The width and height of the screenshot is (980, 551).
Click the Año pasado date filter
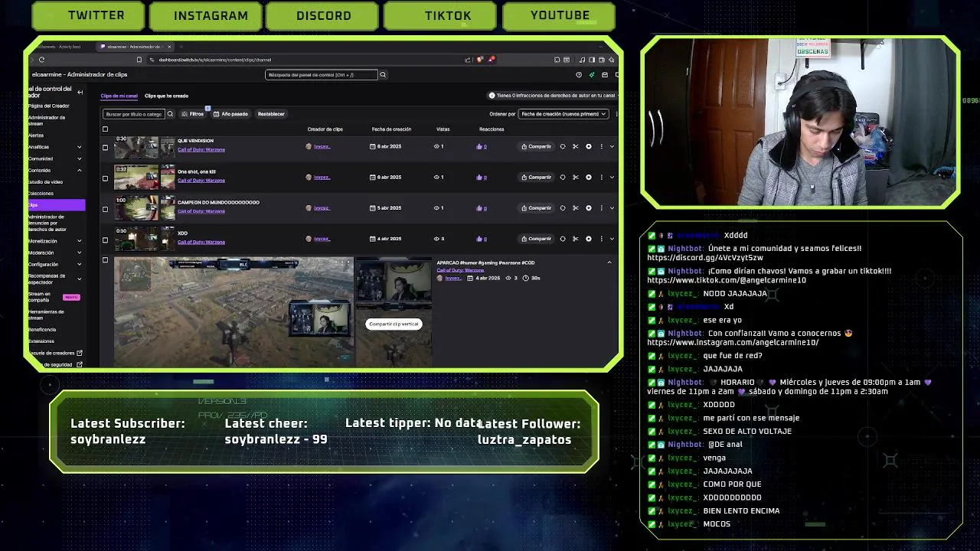(230, 114)
